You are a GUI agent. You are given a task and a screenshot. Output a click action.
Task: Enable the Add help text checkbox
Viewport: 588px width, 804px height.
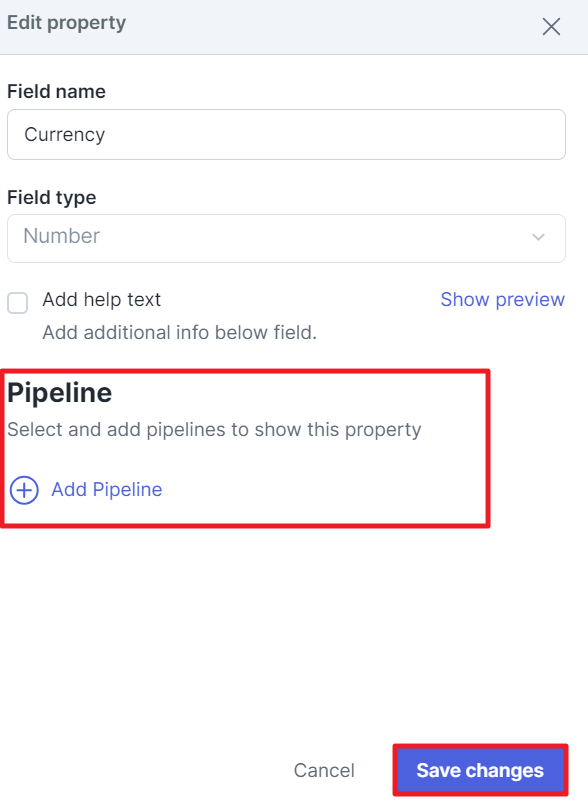pos(17,303)
